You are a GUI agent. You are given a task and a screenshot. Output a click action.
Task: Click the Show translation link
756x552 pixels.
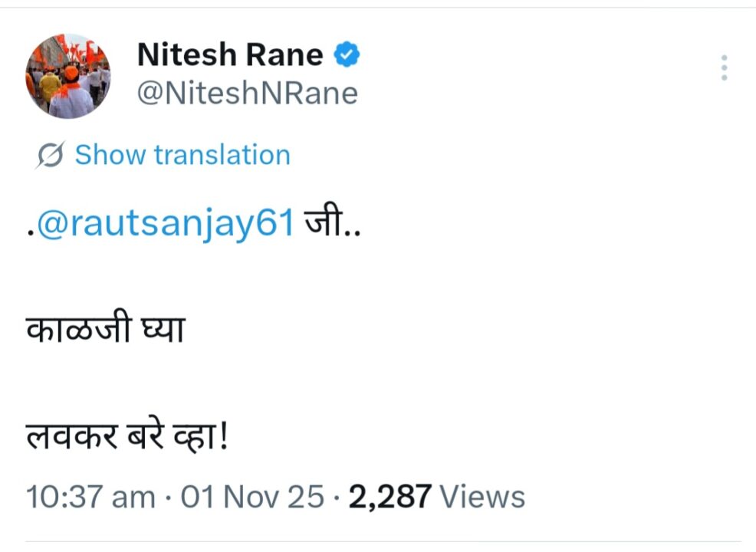click(x=182, y=156)
